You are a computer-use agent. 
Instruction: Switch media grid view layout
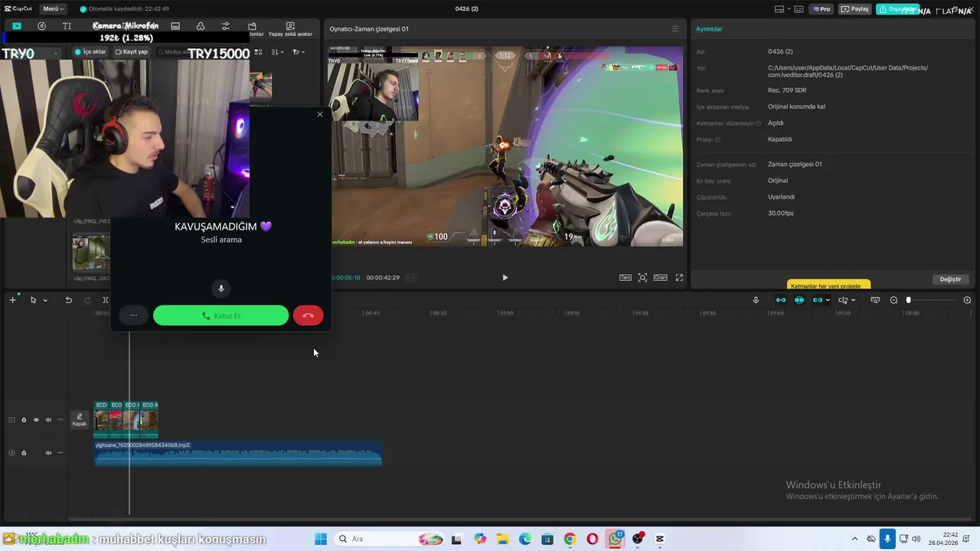(258, 52)
